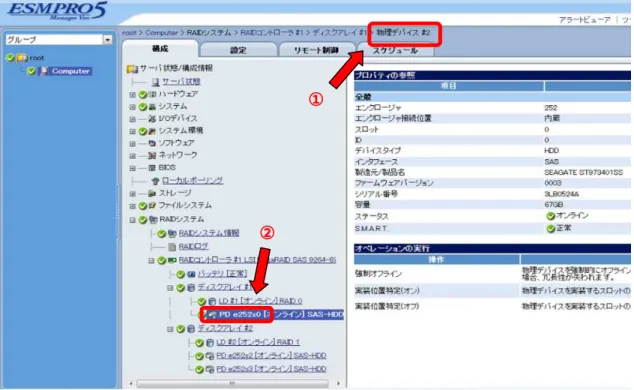Expand the ストレージ node
The height and width of the screenshot is (390, 634).
click(132, 194)
